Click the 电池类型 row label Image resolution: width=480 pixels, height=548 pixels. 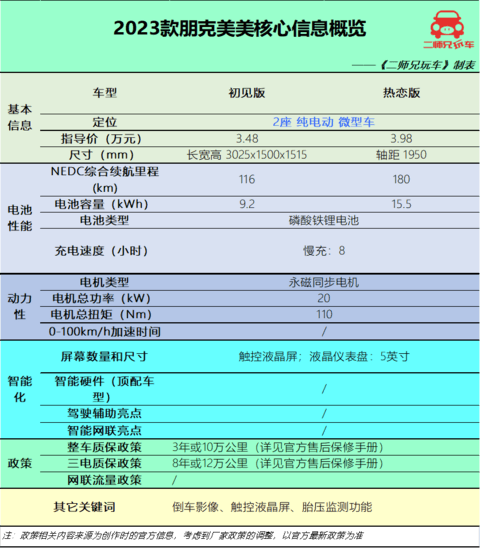[x=105, y=221]
